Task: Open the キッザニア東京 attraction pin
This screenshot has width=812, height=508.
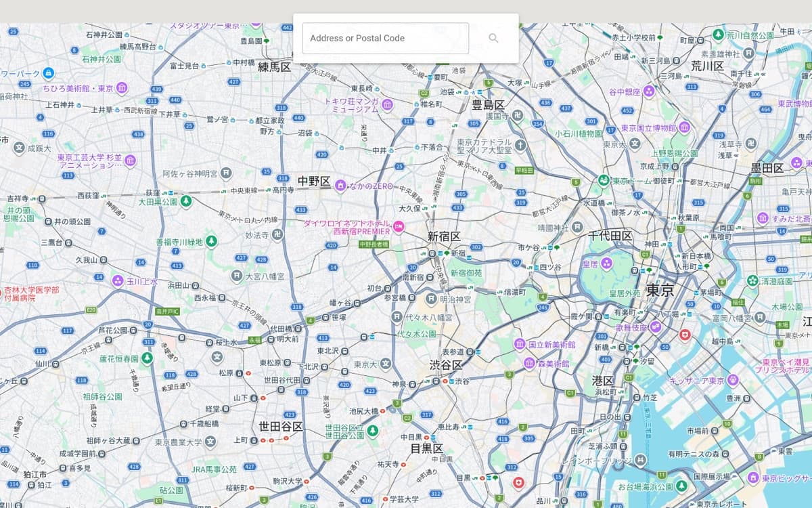Action: coord(732,380)
